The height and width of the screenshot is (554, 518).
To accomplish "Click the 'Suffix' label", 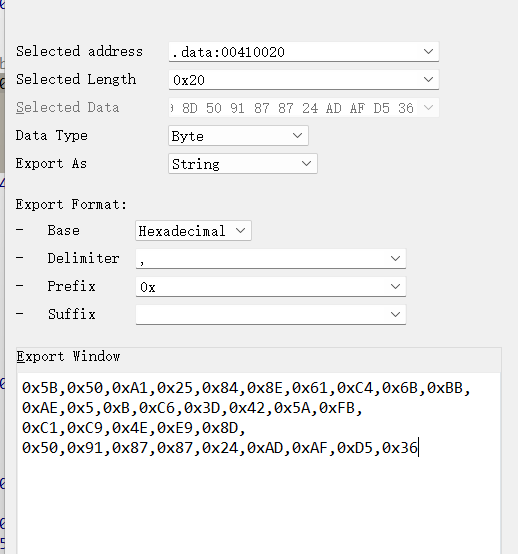I will (x=72, y=314).
